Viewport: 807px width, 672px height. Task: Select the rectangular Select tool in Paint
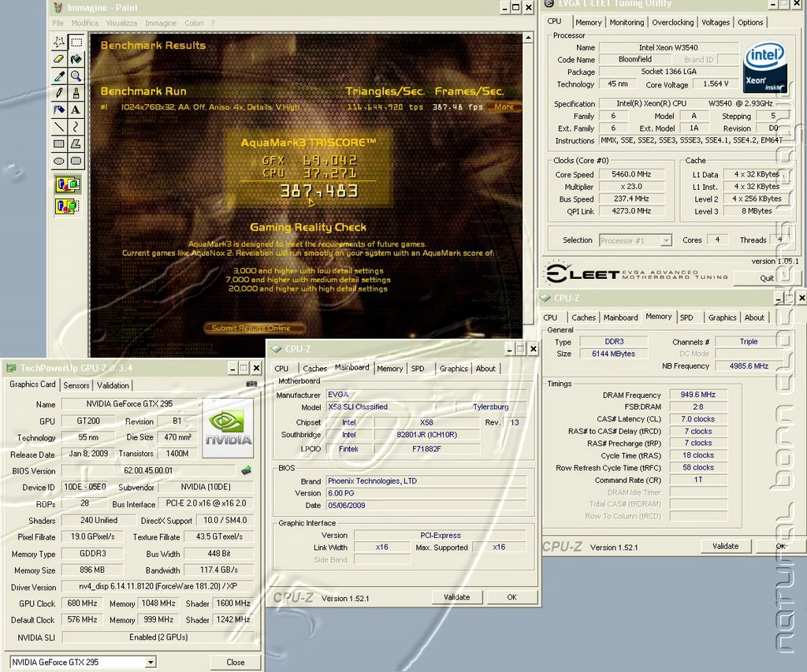click(76, 43)
